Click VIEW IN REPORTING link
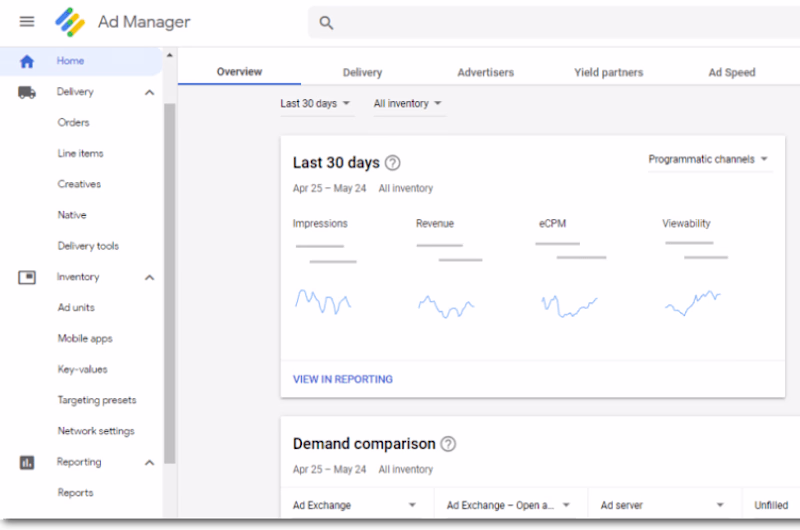800x530 pixels. click(343, 379)
